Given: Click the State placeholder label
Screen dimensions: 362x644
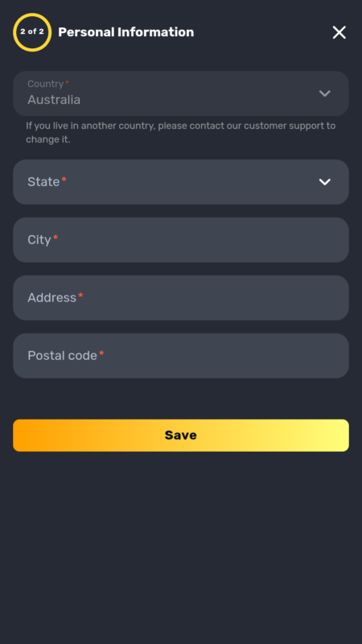Looking at the screenshot, I should point(43,182).
